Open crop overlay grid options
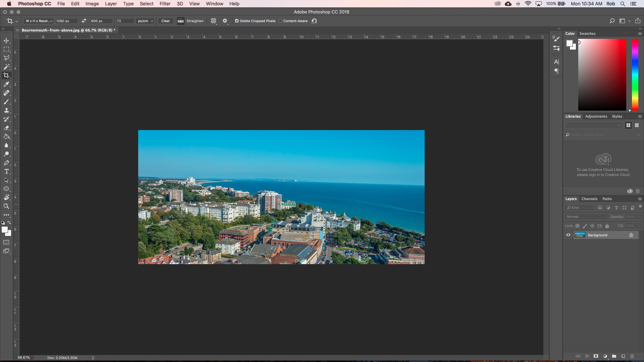The image size is (644, 362). 213,21
